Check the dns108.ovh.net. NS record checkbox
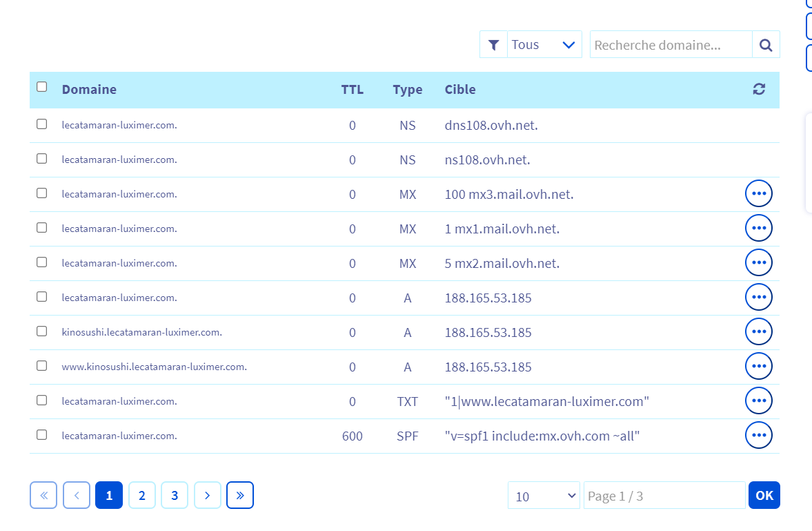 coord(42,124)
